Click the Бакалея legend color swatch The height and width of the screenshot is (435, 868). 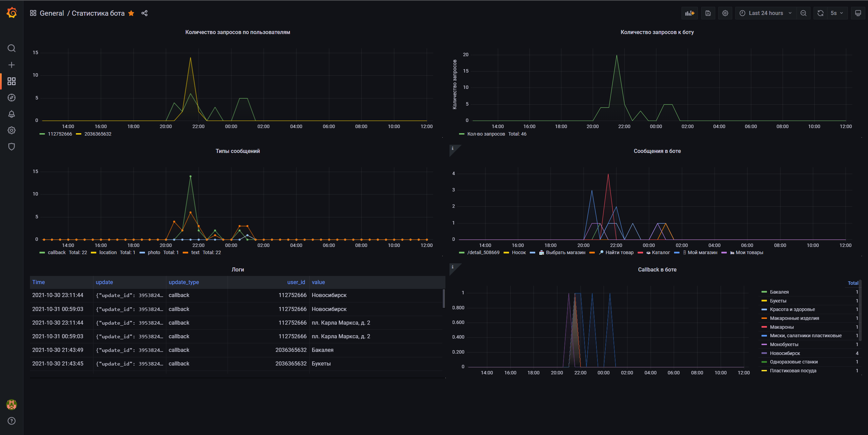764,292
